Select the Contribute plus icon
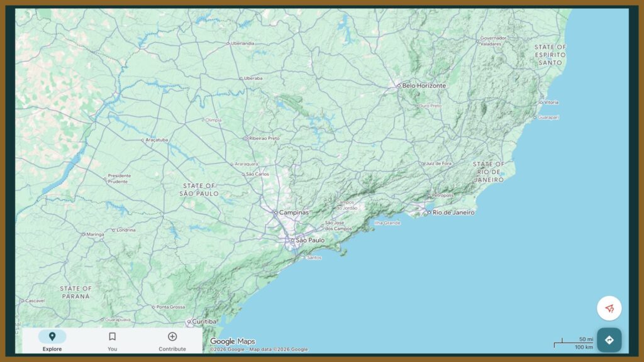 (x=172, y=337)
